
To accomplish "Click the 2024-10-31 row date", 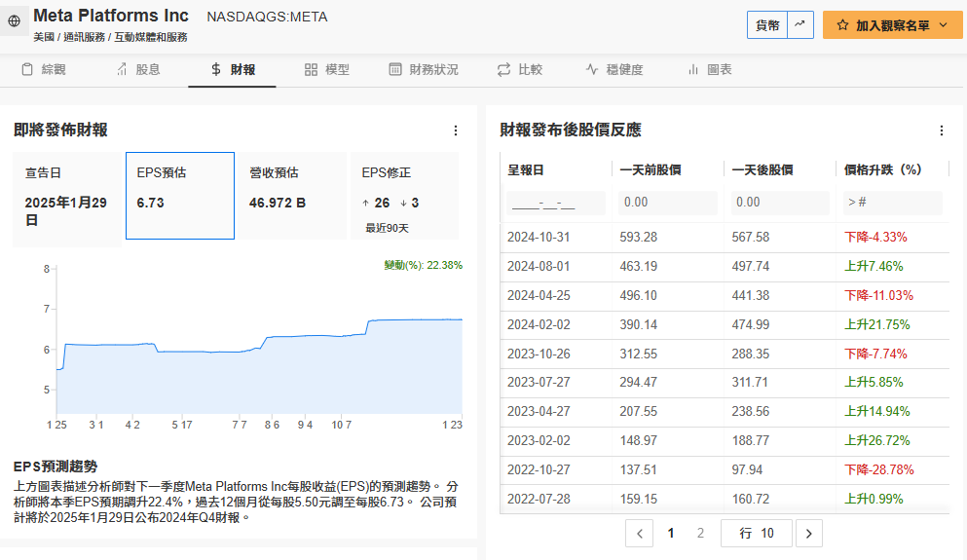I will [539, 237].
